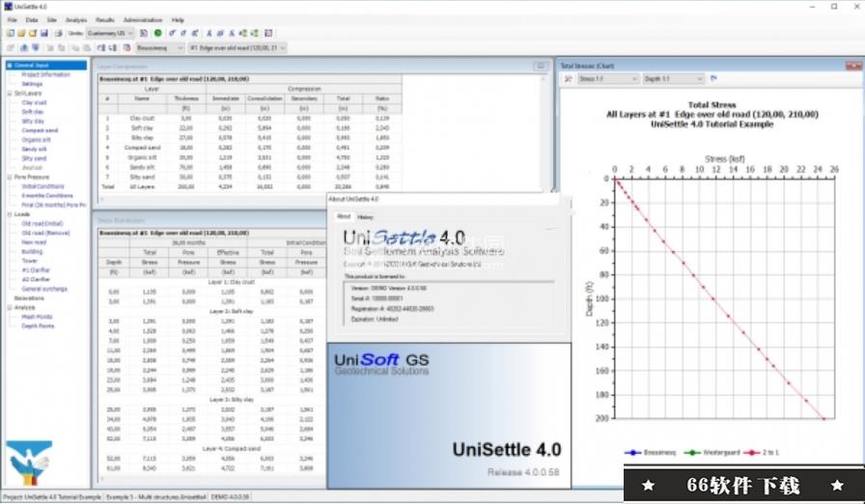Select General surcharge load in tree

pos(44,289)
